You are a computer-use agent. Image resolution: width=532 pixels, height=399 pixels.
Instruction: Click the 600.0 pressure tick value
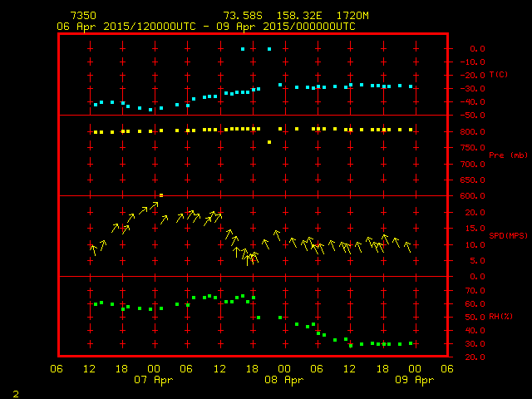pyautogui.click(x=468, y=196)
